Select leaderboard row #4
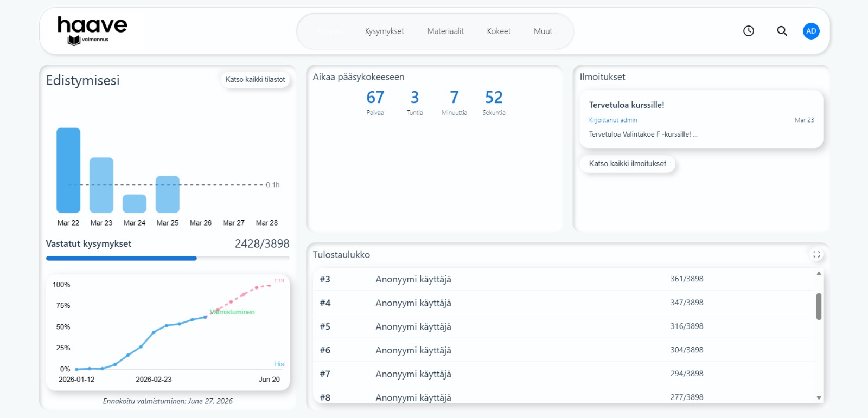The height and width of the screenshot is (418, 868). [564, 303]
